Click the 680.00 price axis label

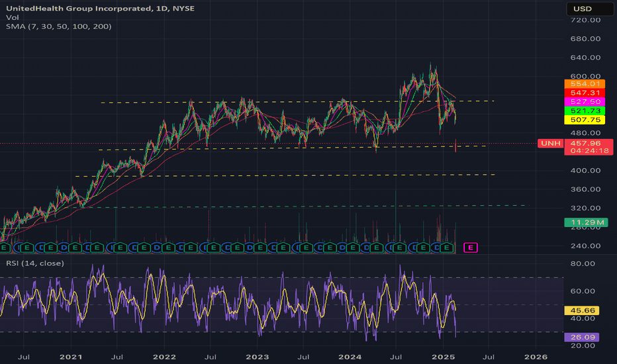(x=585, y=38)
